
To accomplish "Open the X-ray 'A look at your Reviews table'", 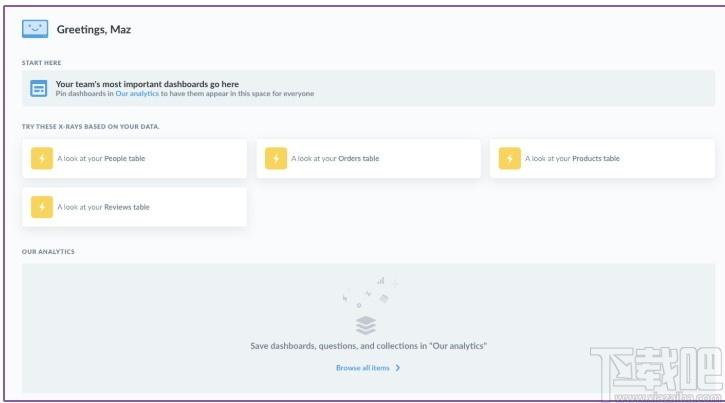I will [x=134, y=207].
